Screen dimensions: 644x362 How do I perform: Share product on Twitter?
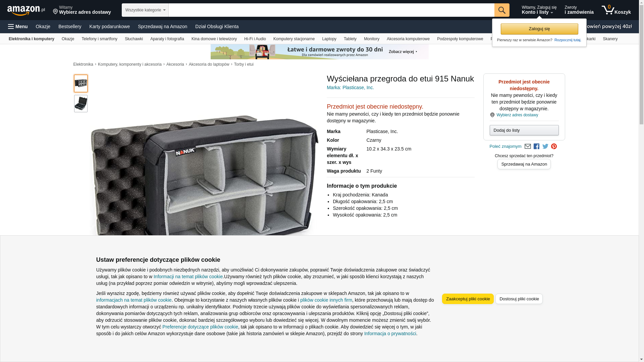[545, 146]
